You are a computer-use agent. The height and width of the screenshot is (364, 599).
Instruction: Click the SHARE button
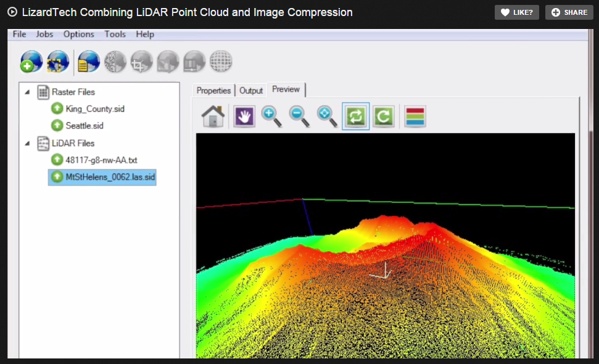pyautogui.click(x=568, y=12)
